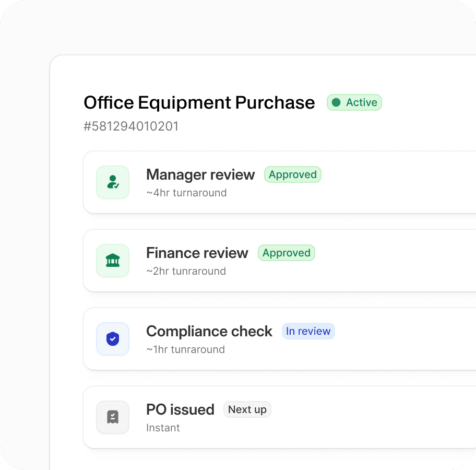The width and height of the screenshot is (476, 470).
Task: Select the Active status badge
Action: [x=354, y=102]
